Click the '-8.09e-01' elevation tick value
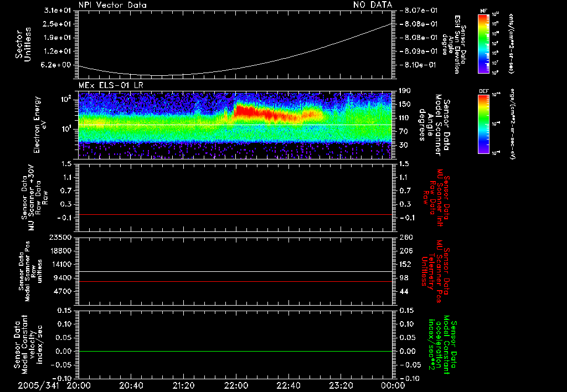This screenshot has width=567, height=392. (x=419, y=51)
